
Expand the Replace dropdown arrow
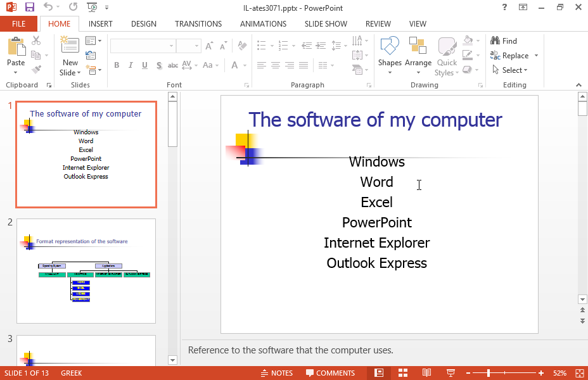(536, 56)
